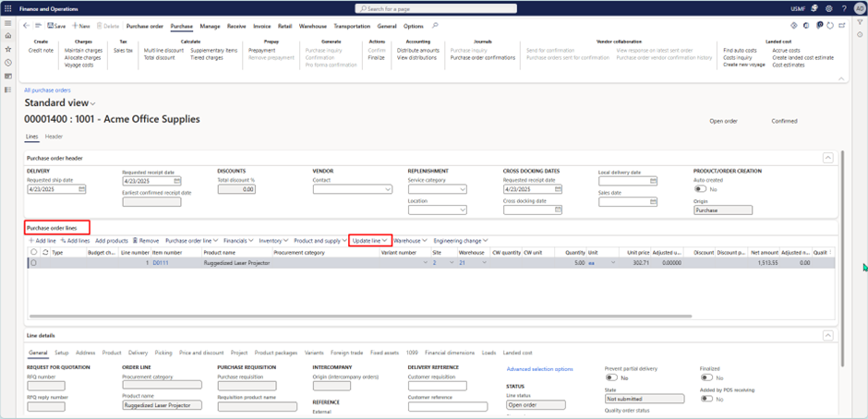
Task: Switch to the Header tab
Action: [54, 137]
